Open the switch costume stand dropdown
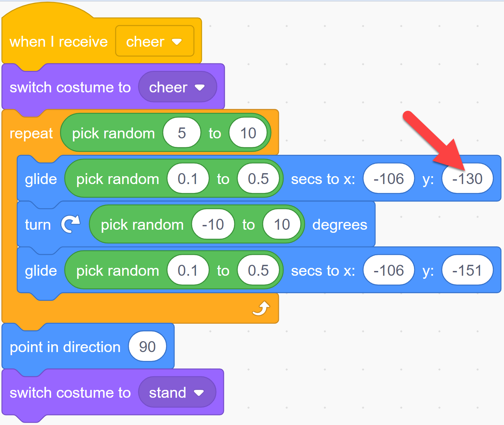Image resolution: width=504 pixels, height=425 pixels. [x=177, y=392]
